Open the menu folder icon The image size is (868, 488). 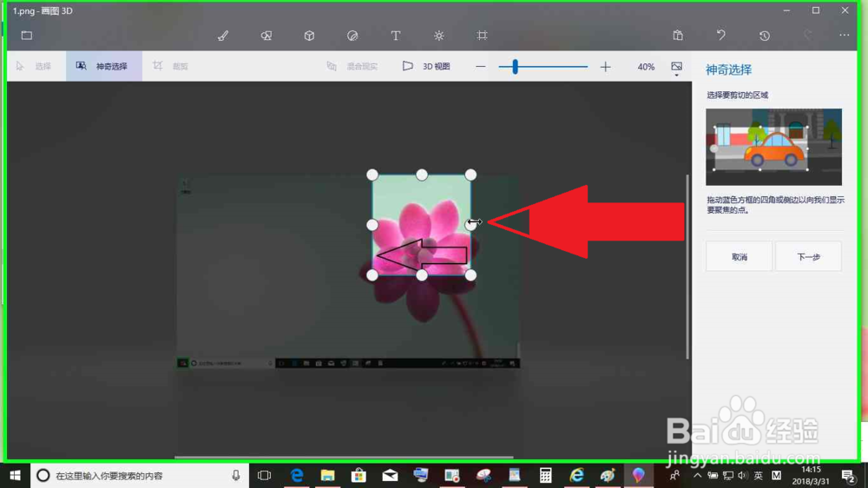pos(27,36)
